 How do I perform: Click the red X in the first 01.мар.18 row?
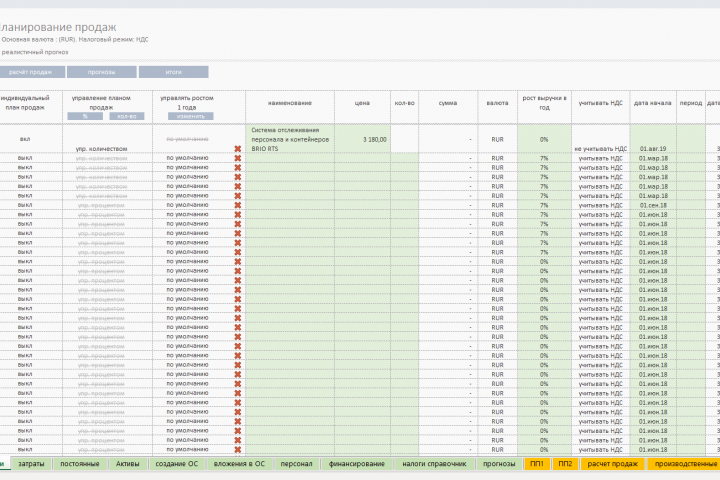(237, 158)
